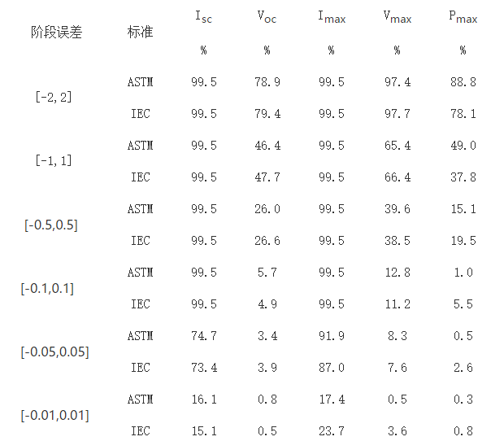The height and width of the screenshot is (441, 504).
Task: Click the 74.7 Isc value cell
Action: click(203, 335)
